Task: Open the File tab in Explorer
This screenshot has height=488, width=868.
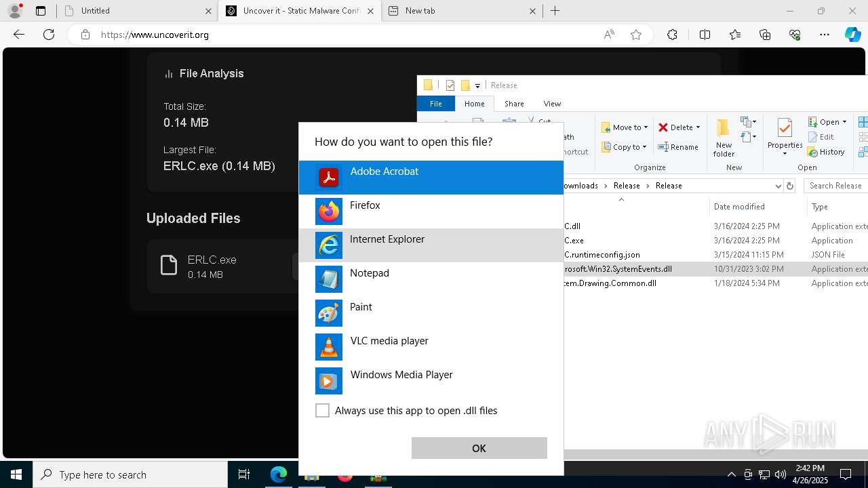Action: click(436, 104)
